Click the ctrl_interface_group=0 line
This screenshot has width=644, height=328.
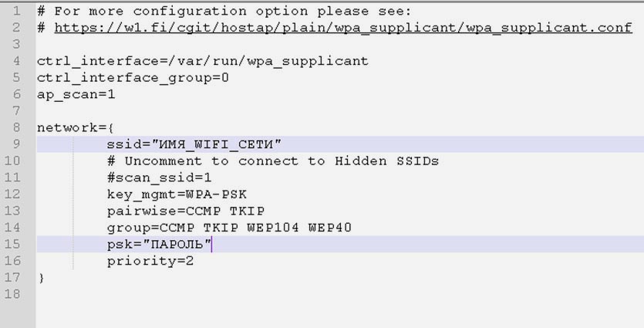tap(133, 78)
